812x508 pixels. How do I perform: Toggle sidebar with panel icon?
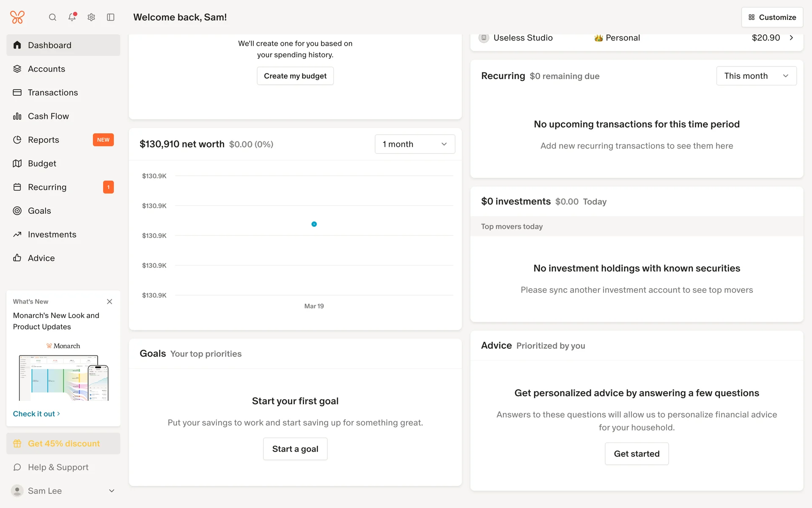pos(111,17)
